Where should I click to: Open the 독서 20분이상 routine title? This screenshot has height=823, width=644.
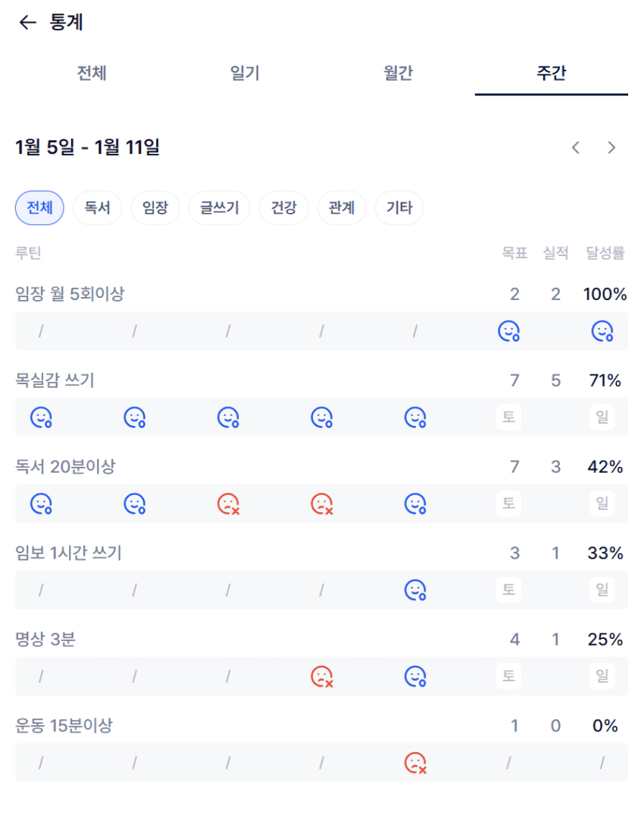[x=65, y=467]
